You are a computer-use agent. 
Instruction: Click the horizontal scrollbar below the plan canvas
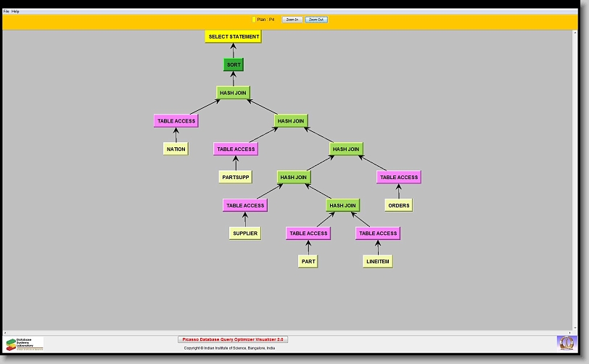click(290, 332)
